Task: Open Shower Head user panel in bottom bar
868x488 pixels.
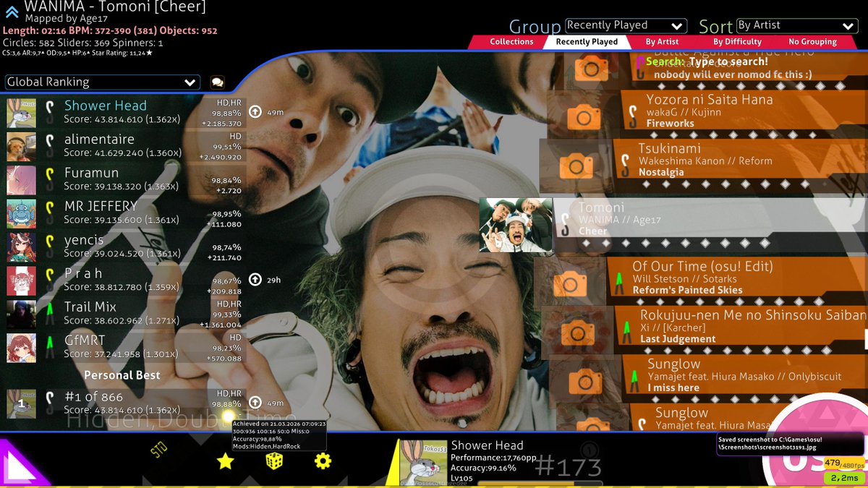Action: tap(501, 463)
